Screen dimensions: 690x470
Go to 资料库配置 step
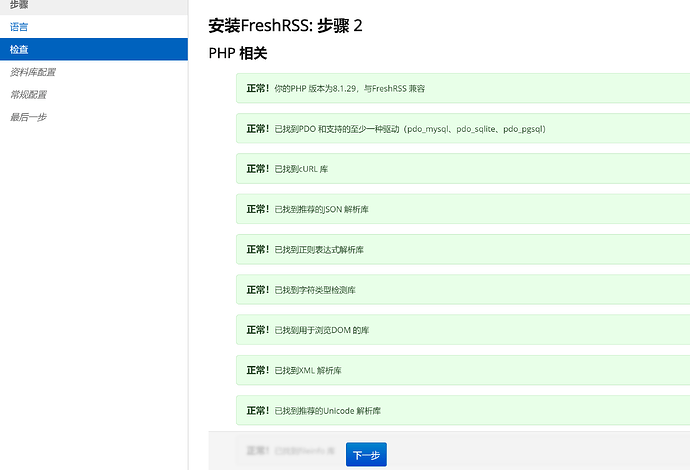coord(94,72)
